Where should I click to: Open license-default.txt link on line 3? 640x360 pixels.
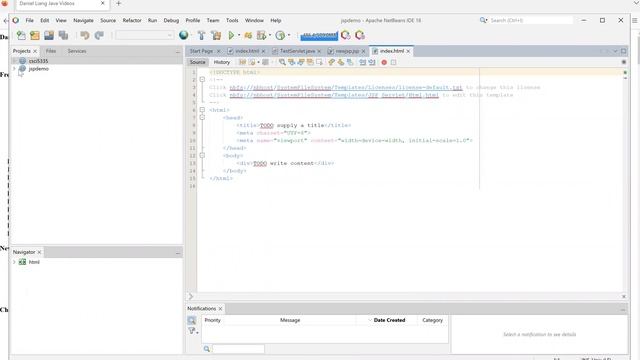coord(346,87)
